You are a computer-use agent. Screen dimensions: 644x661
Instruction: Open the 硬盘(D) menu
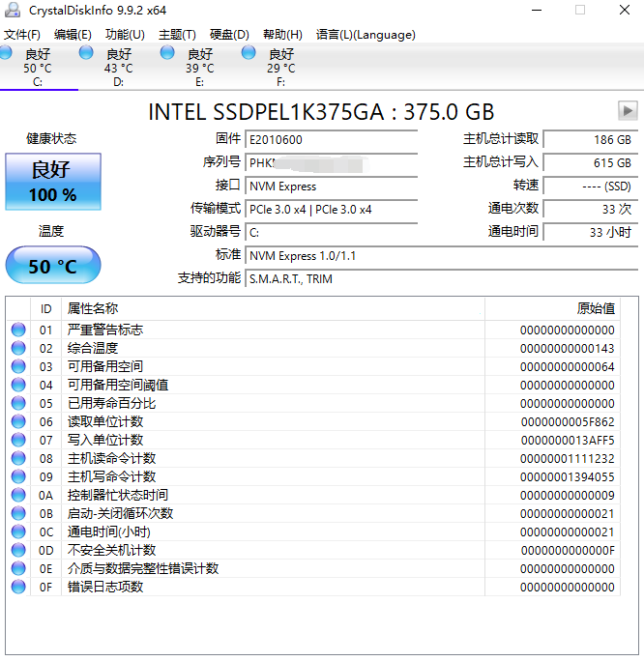pos(229,35)
